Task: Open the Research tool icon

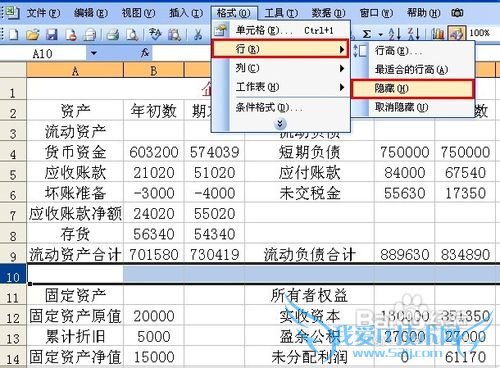Action: point(174,34)
